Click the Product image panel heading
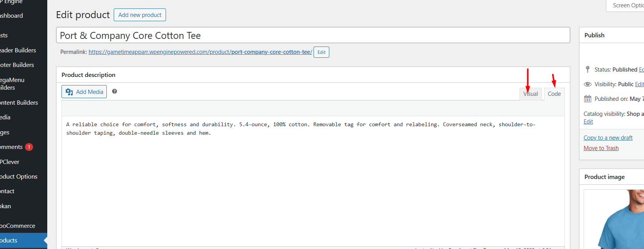The width and height of the screenshot is (644, 249). click(604, 177)
